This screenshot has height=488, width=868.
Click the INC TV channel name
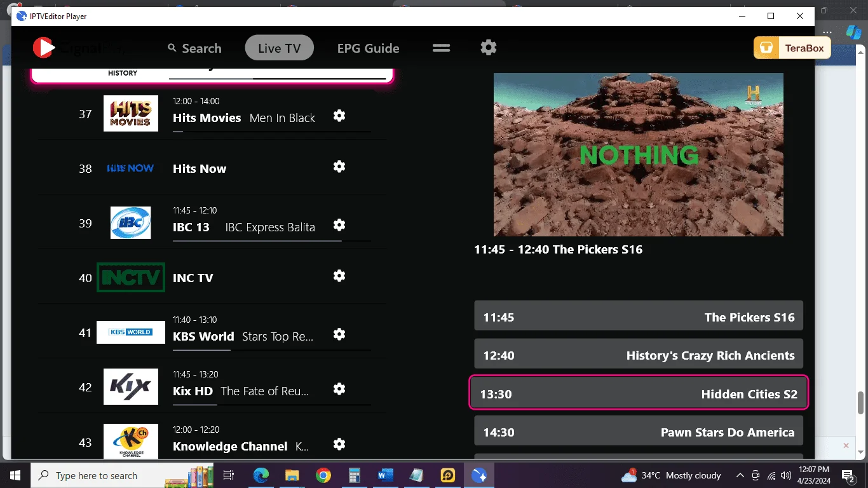coord(193,278)
